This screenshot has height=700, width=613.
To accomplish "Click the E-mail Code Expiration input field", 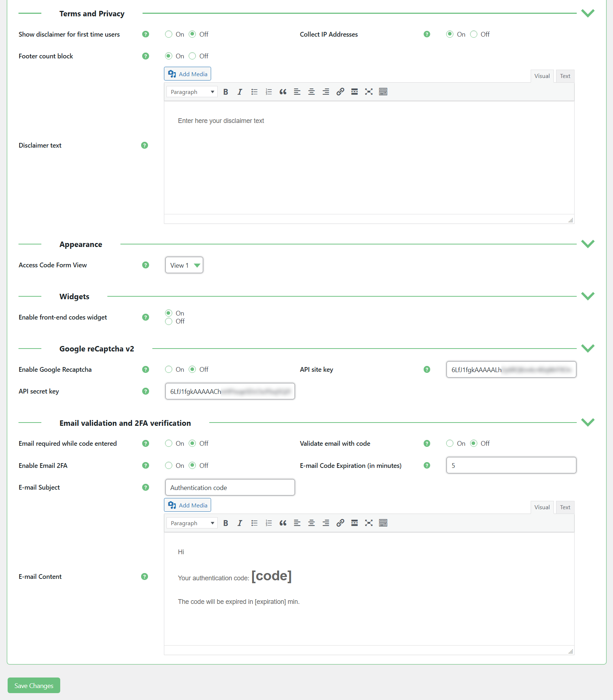I will tap(511, 465).
